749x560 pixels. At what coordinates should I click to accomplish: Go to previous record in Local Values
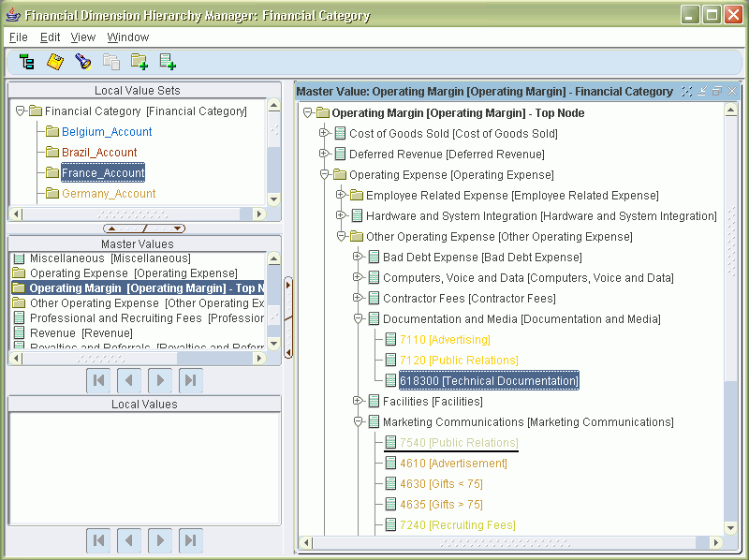click(x=129, y=540)
